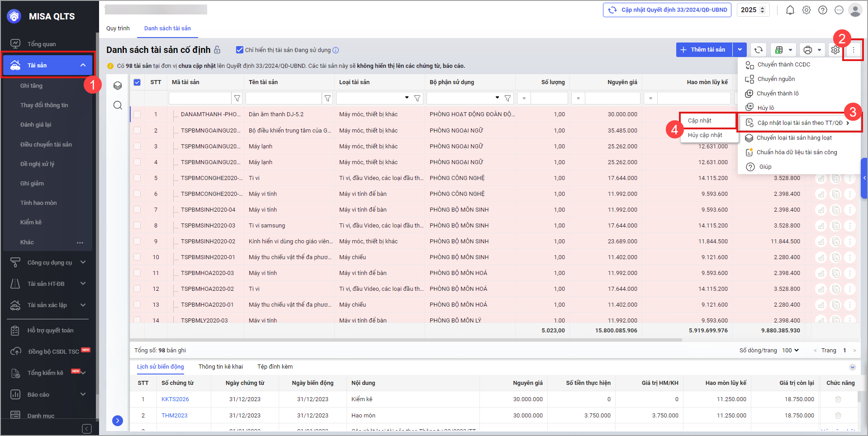Open the rows per page dropdown
This screenshot has height=436, width=868.
click(790, 351)
